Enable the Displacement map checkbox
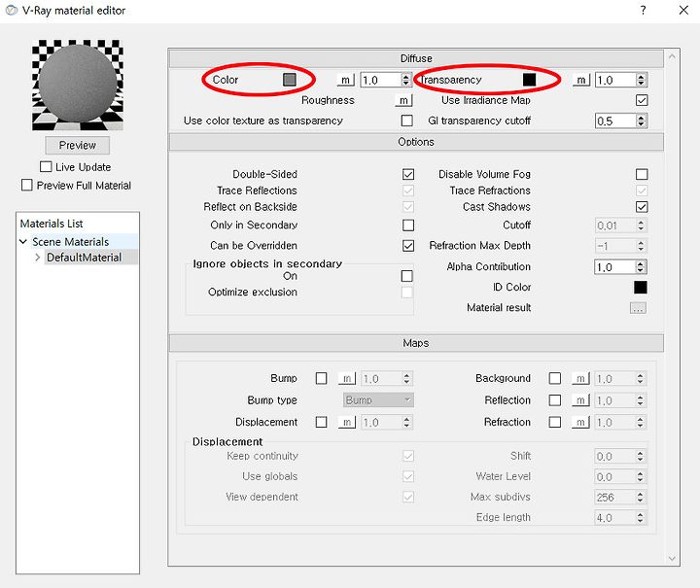The height and width of the screenshot is (588, 700). tap(321, 422)
